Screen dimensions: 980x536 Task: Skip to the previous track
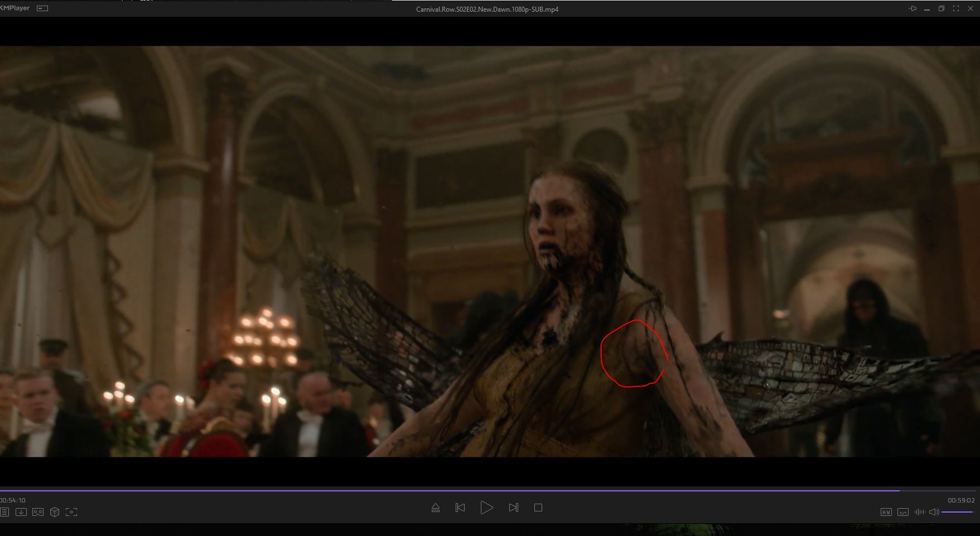(460, 508)
